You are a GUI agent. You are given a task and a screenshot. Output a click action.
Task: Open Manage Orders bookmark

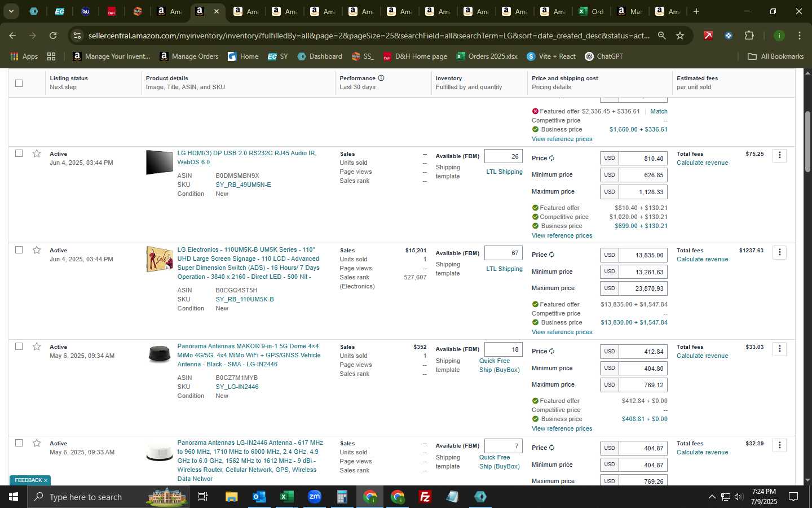pyautogui.click(x=189, y=56)
